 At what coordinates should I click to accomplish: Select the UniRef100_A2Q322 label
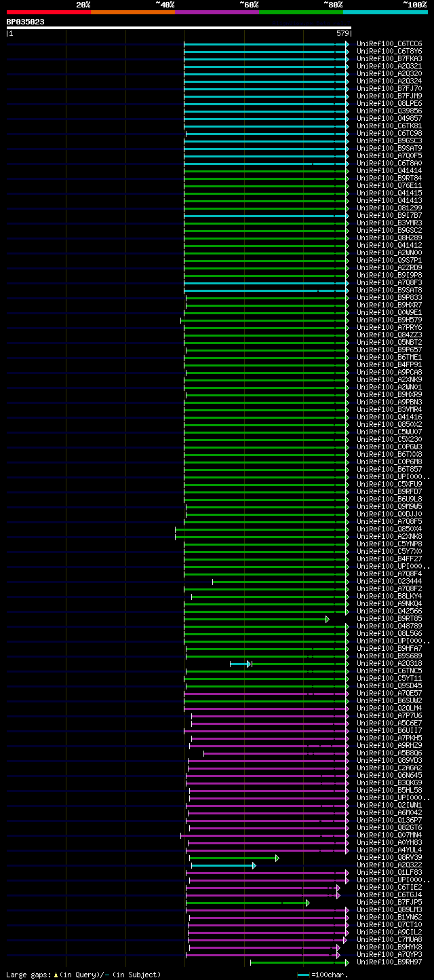389,865
